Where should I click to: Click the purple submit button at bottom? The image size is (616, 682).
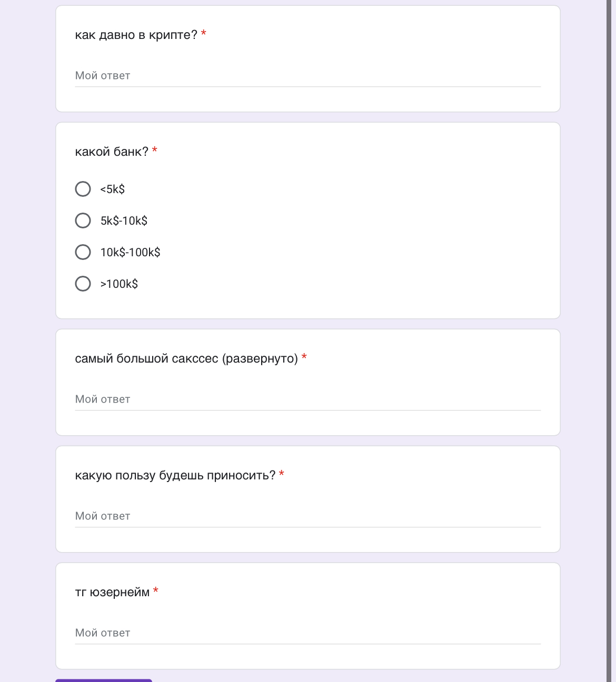tap(104, 680)
